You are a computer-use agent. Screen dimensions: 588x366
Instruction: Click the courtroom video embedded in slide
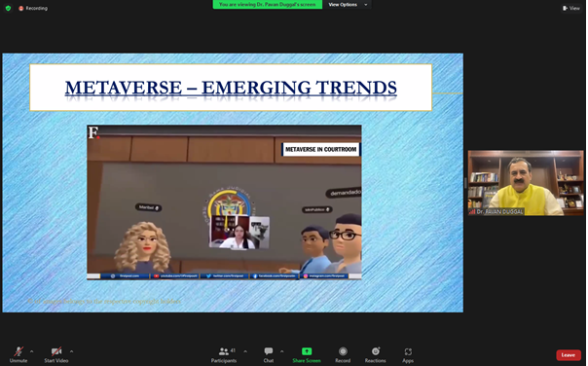pos(224,202)
